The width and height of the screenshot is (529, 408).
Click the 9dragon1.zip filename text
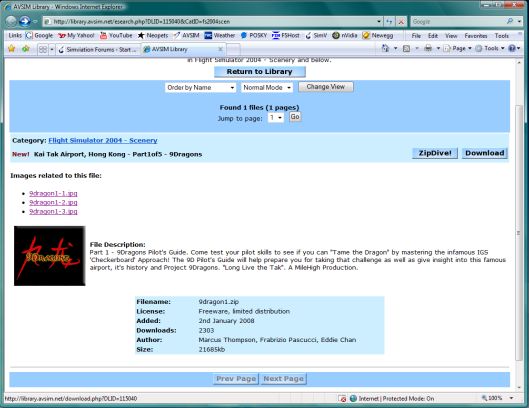click(219, 302)
